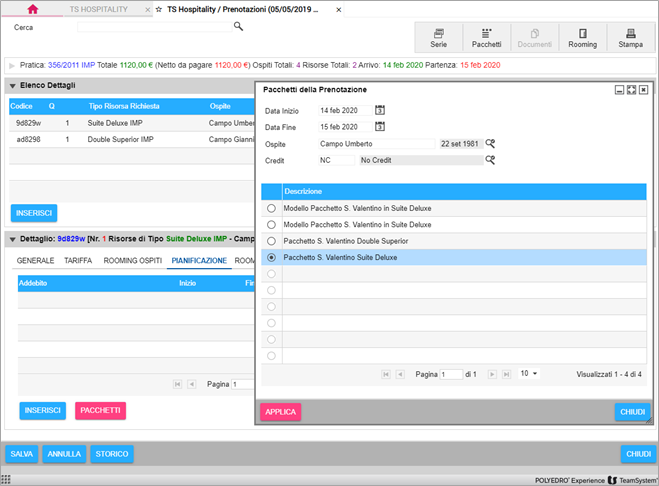The width and height of the screenshot is (659, 486).
Task: Click INSERISCI in the Pianificazione section
Action: coord(42,410)
